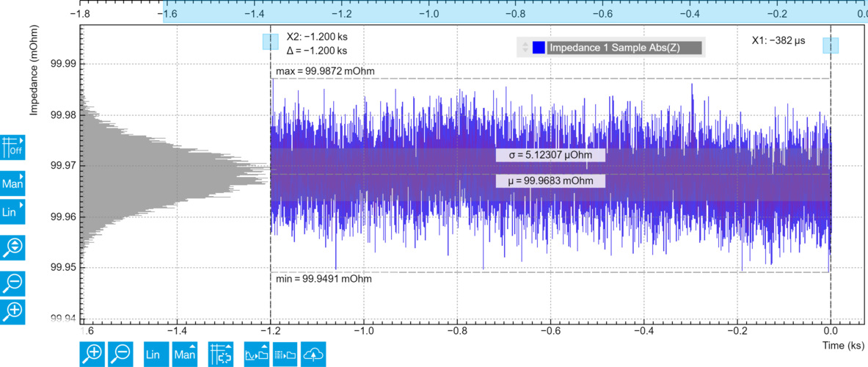Image resolution: width=868 pixels, height=367 pixels.
Task: Zoom in on the horizontal time axis
Action: click(92, 353)
